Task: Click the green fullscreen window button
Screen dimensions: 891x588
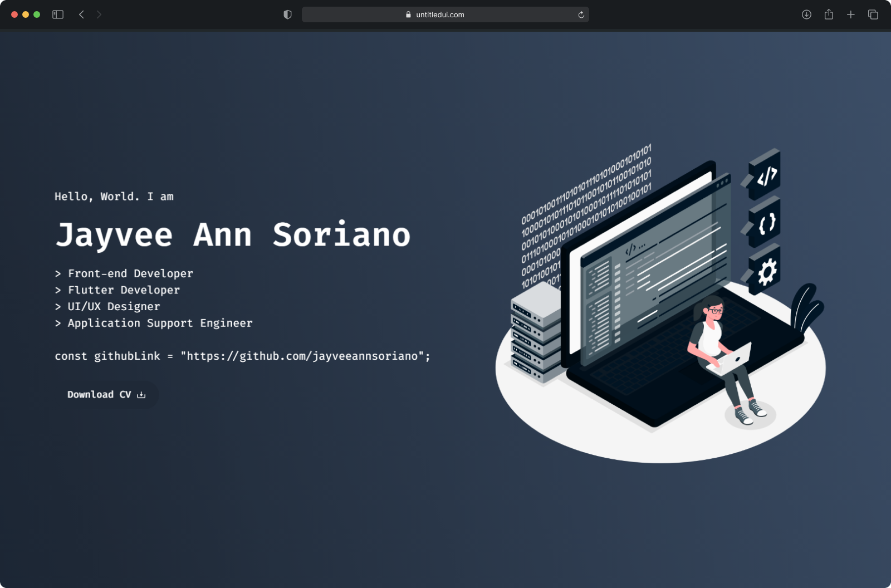Action: [x=37, y=14]
